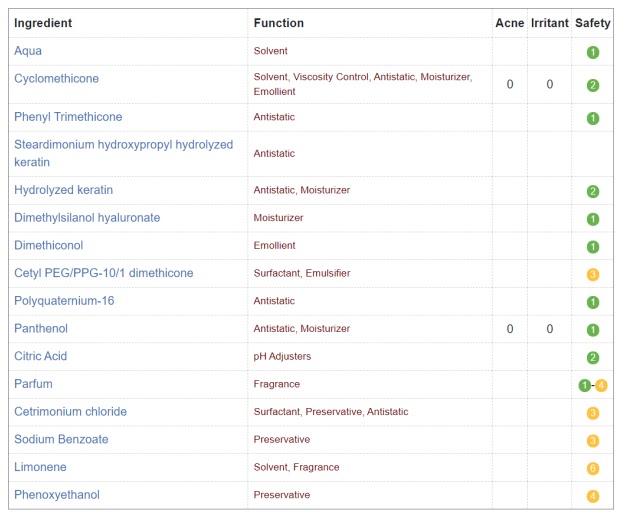
Task: Click the Parfum 1-4 safety range badge
Action: click(593, 385)
